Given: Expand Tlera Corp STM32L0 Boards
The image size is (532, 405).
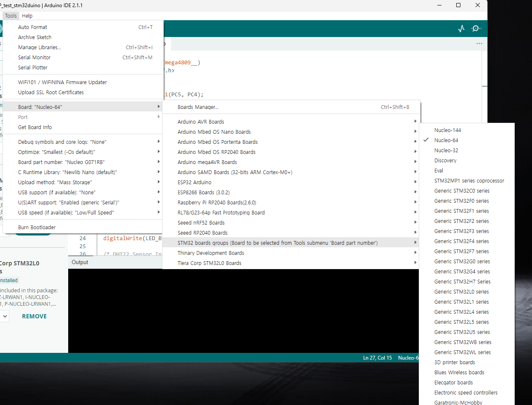Looking at the screenshot, I should coord(291,263).
